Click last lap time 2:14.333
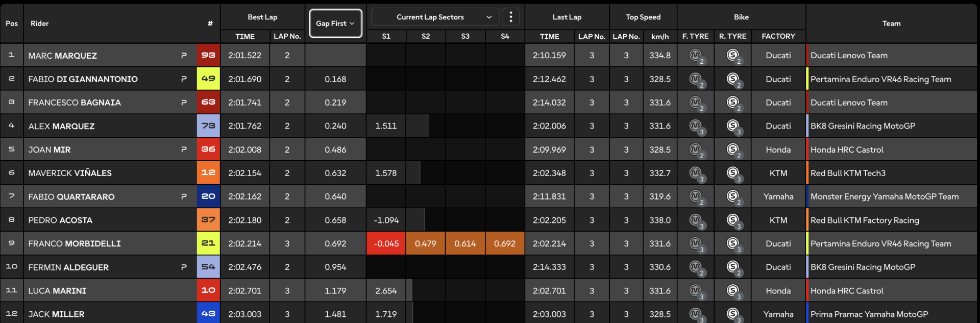The width and height of the screenshot is (980, 323). click(x=549, y=267)
